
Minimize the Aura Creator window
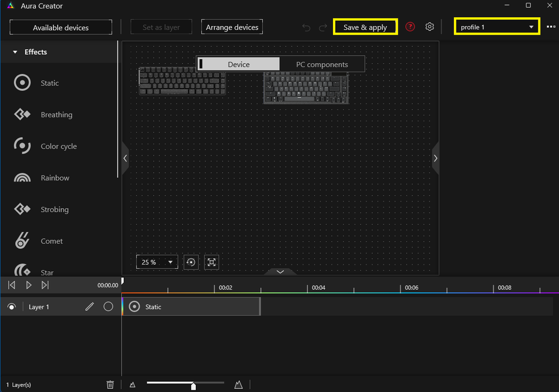click(507, 6)
